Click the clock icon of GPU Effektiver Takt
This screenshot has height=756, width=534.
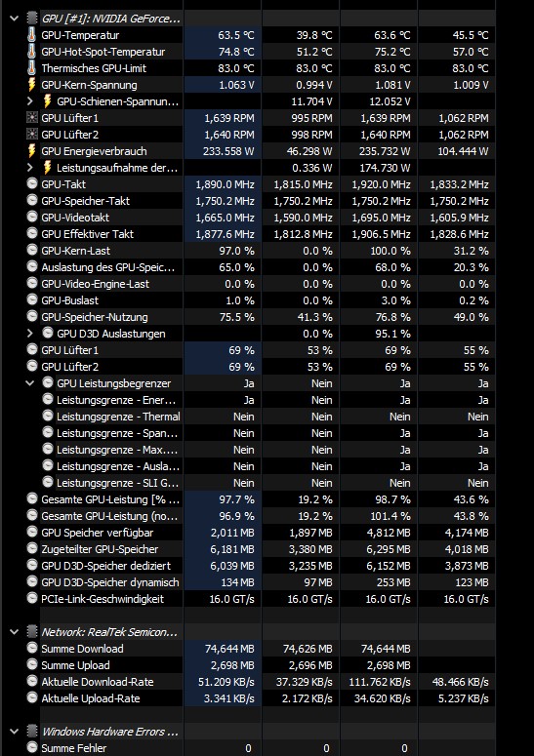(32, 234)
